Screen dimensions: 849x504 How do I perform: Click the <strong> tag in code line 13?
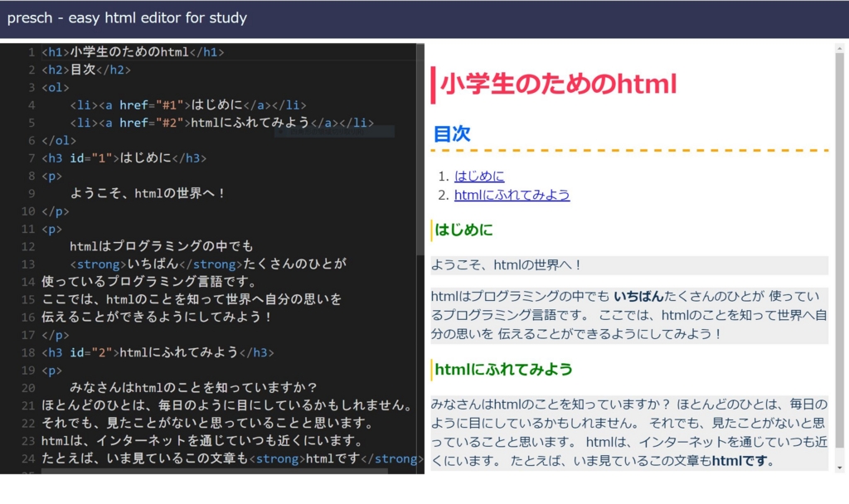coord(99,264)
